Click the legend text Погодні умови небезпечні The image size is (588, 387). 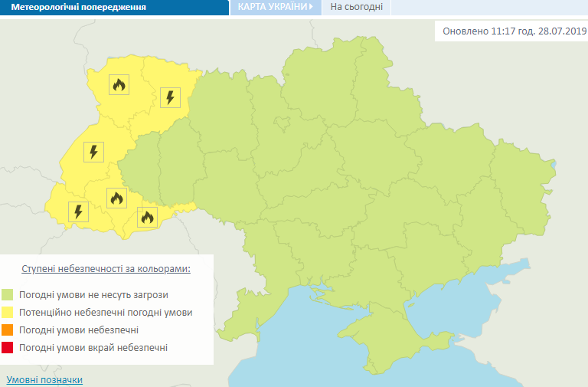pos(79,330)
